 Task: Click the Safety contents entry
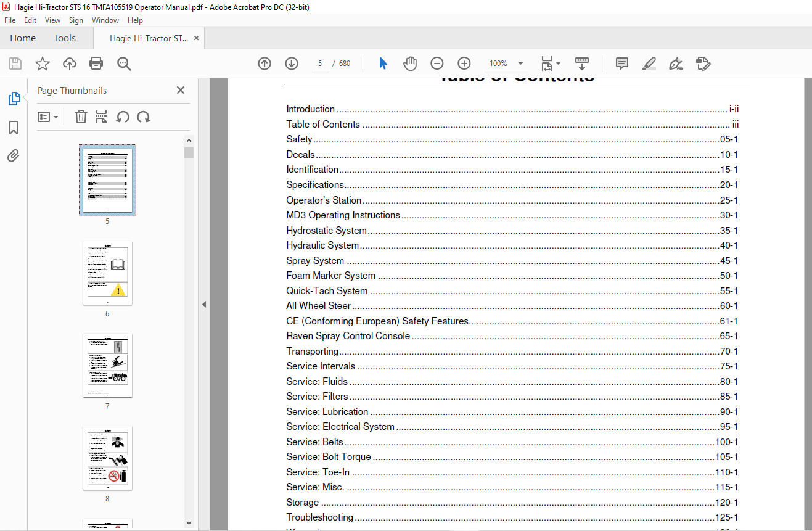512,139
